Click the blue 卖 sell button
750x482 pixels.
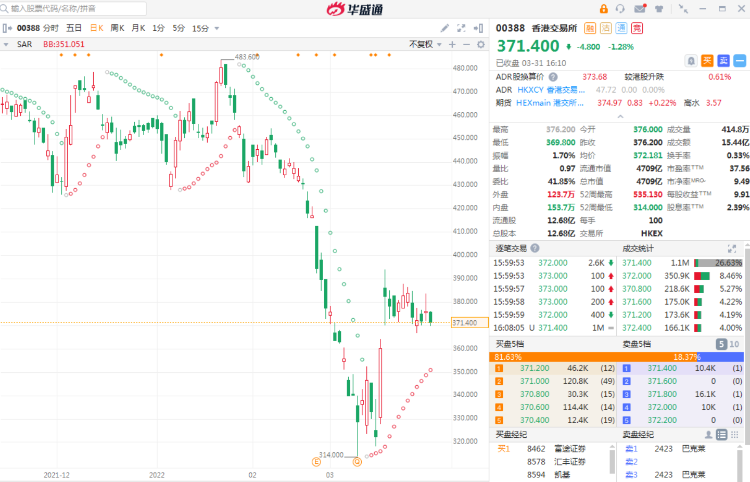[724, 61]
